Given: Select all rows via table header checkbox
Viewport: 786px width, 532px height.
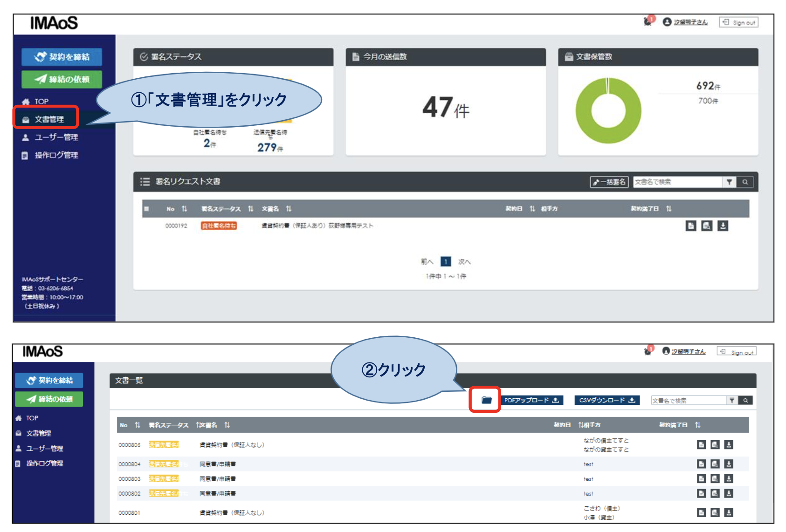Looking at the screenshot, I should click(146, 209).
